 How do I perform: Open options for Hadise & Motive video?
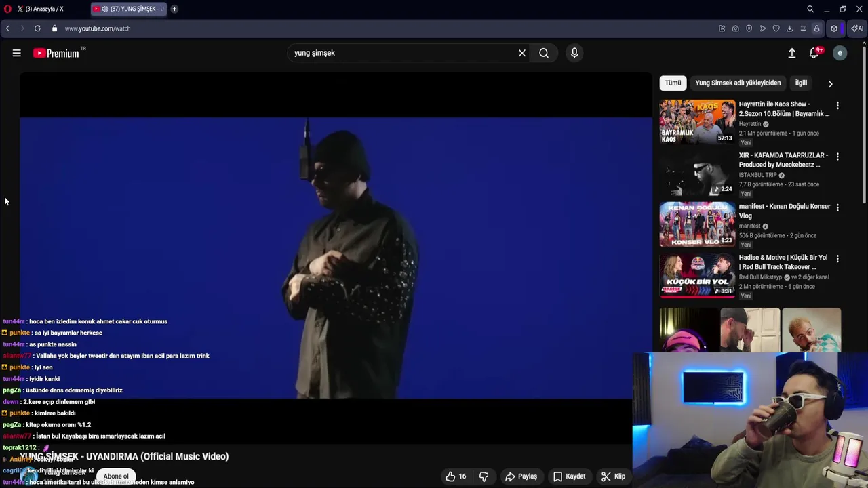pos(837,259)
